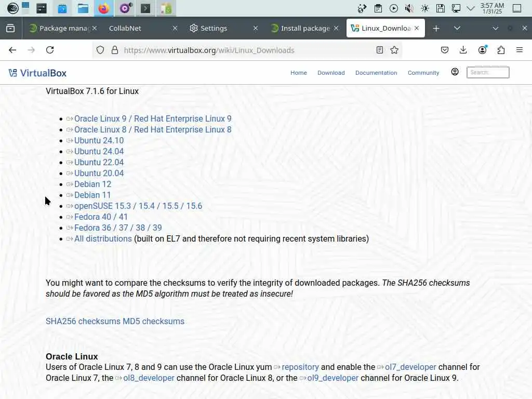Open the downloads panel
The image size is (532, 399).
[x=463, y=50]
